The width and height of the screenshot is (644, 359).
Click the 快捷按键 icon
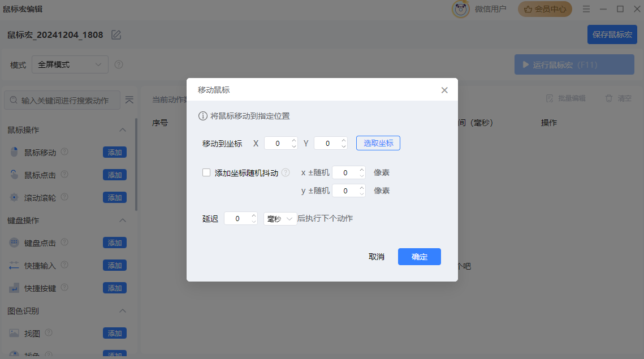coord(14,288)
